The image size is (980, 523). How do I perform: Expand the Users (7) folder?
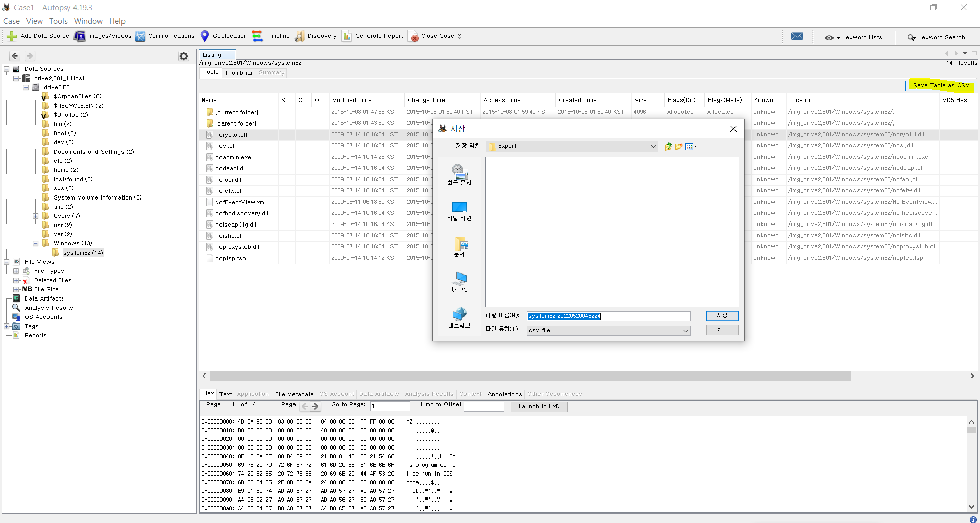(x=36, y=216)
